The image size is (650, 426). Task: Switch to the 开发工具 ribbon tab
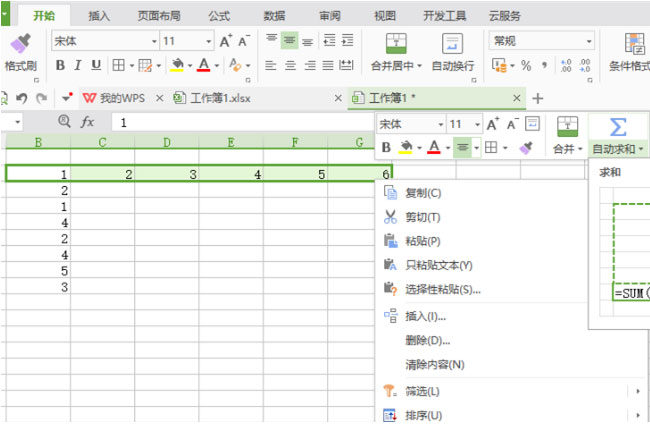[x=444, y=16]
